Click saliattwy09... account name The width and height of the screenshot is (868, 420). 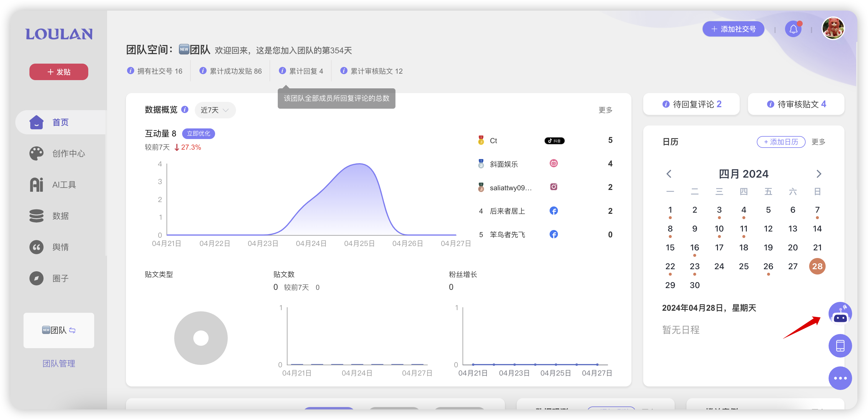511,188
